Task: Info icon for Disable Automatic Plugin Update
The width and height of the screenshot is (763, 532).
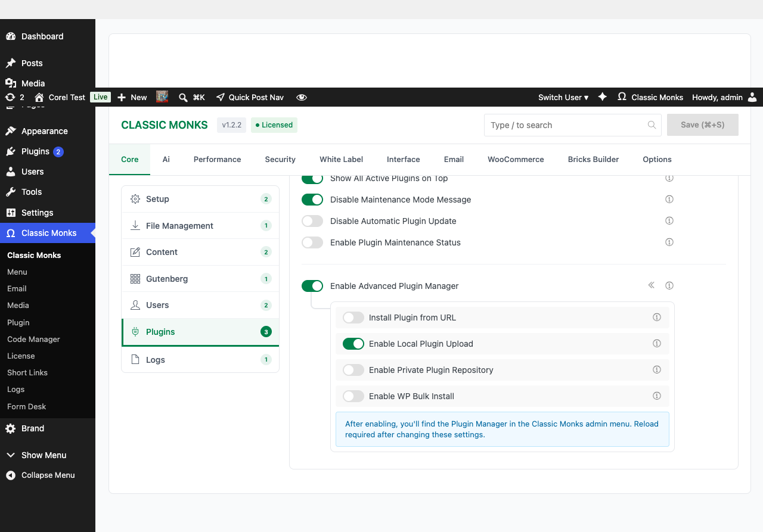Action: (x=669, y=220)
